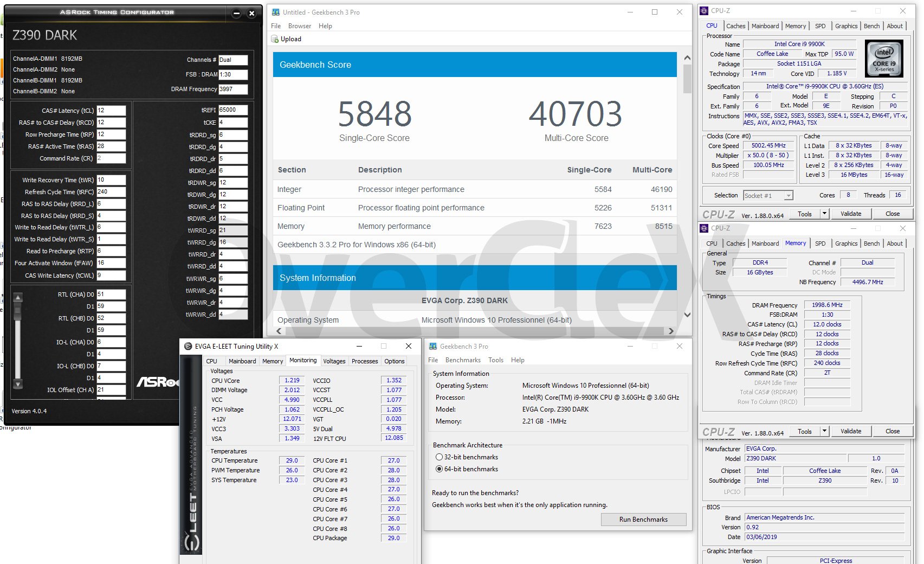Click the tREFI value field
Screen dimensions: 924x564
[x=233, y=110]
